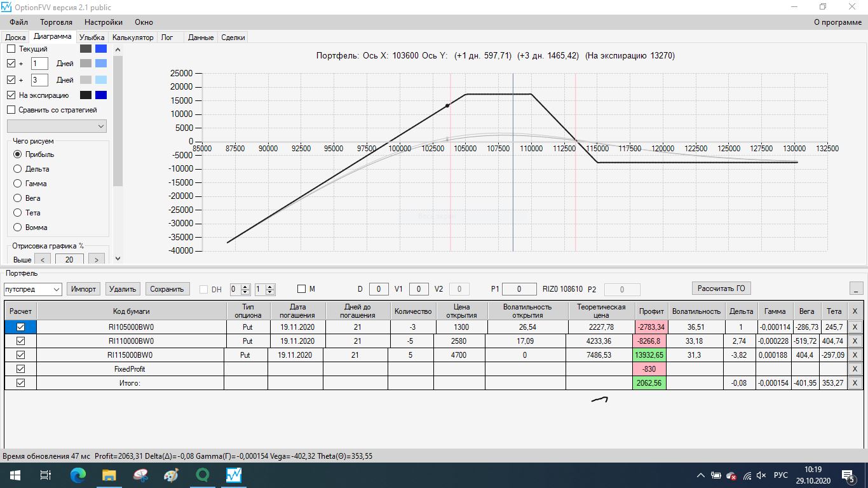This screenshot has width=868, height=488.
Task: Open Task View in the taskbar
Action: click(x=46, y=475)
